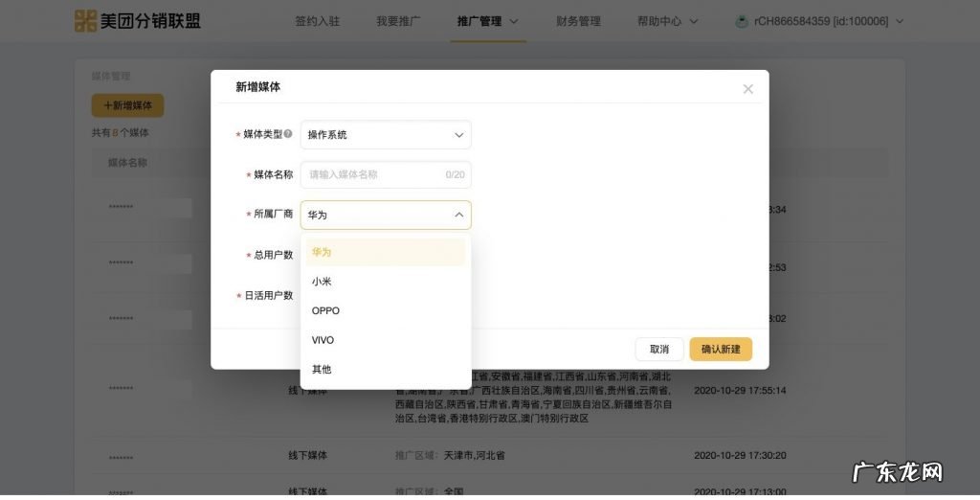This screenshot has width=980, height=500.
Task: Open the account dropdown arrow beside rCH866584359
Action: [x=900, y=21]
